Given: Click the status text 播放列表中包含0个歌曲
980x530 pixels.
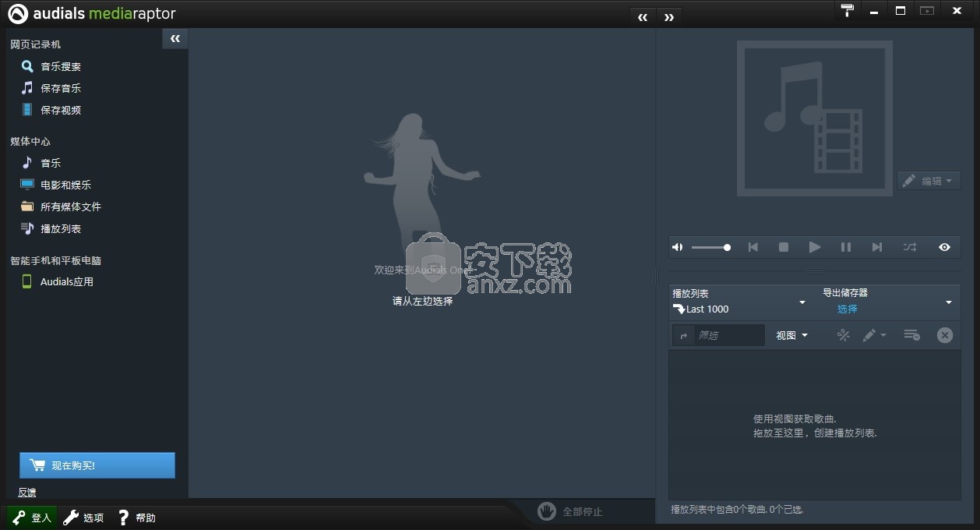Looking at the screenshot, I should click(737, 510).
